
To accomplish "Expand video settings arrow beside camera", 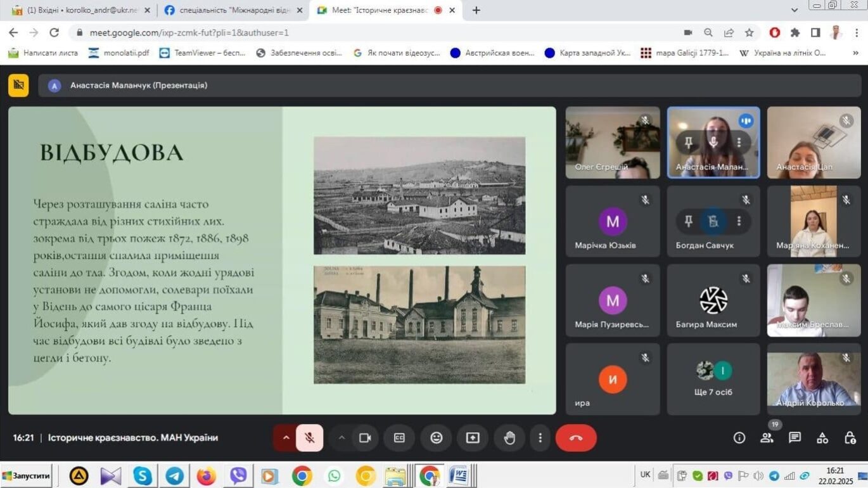I will tap(341, 438).
